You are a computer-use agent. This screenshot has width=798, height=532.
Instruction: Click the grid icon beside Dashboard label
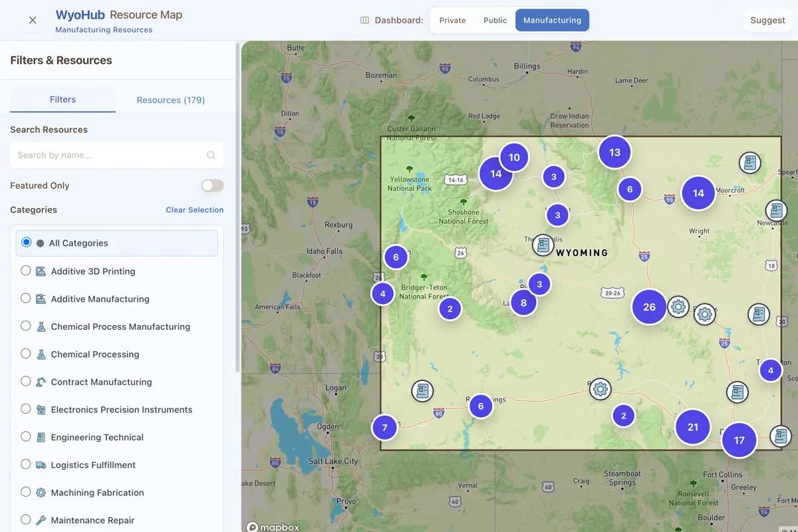tap(364, 20)
